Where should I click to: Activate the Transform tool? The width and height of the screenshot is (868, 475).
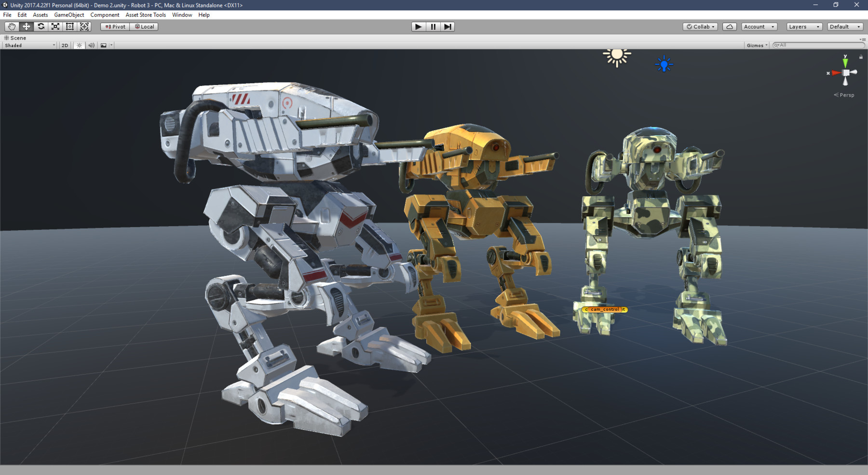click(x=84, y=27)
